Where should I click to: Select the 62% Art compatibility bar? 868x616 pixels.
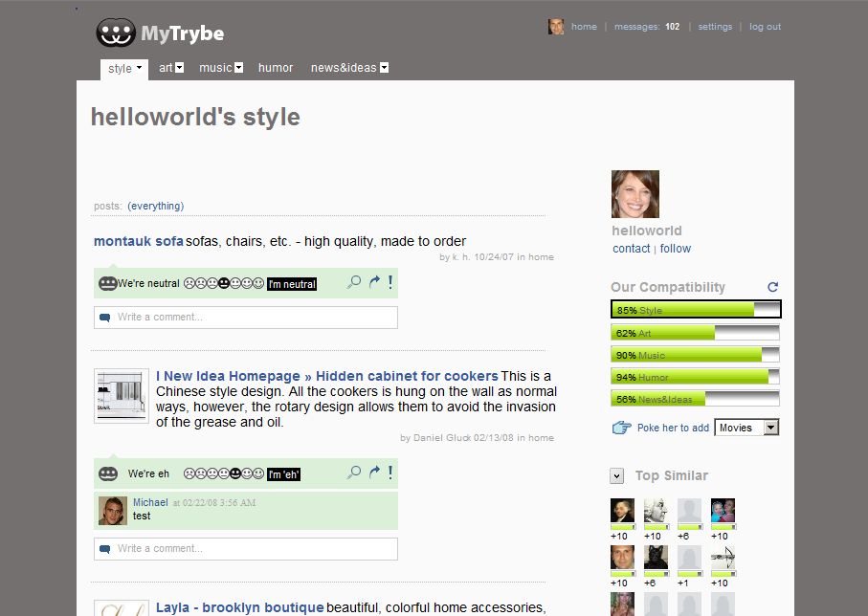695,333
